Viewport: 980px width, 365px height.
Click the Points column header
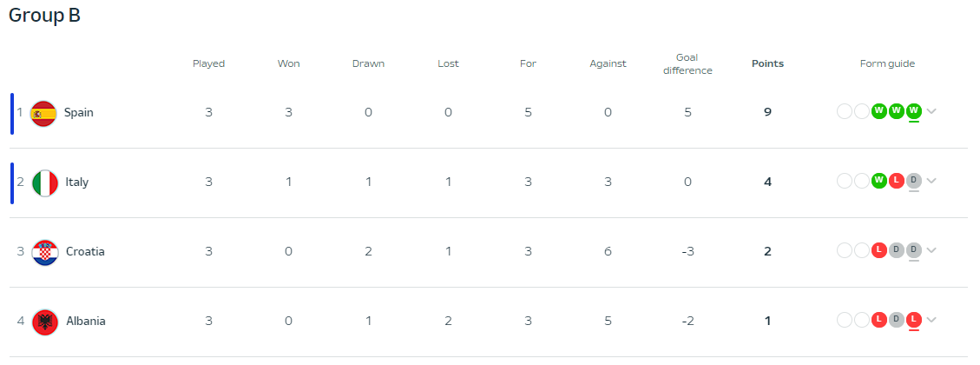click(x=767, y=63)
